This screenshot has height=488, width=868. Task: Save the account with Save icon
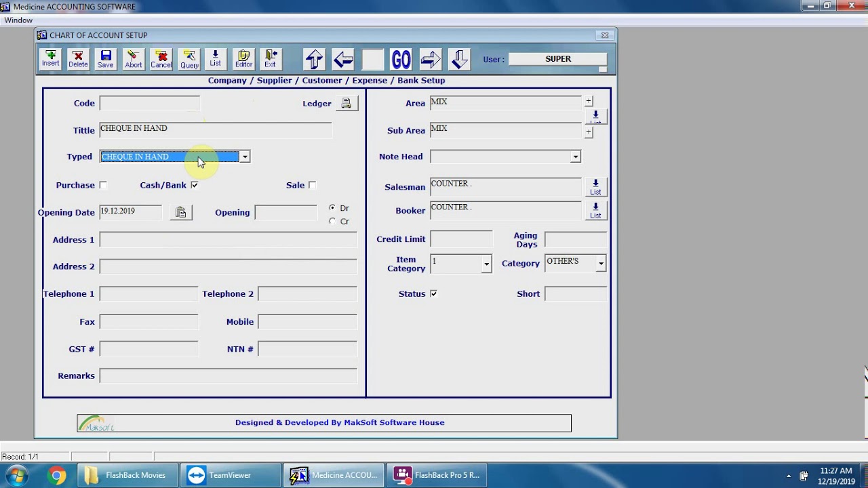pyautogui.click(x=106, y=59)
